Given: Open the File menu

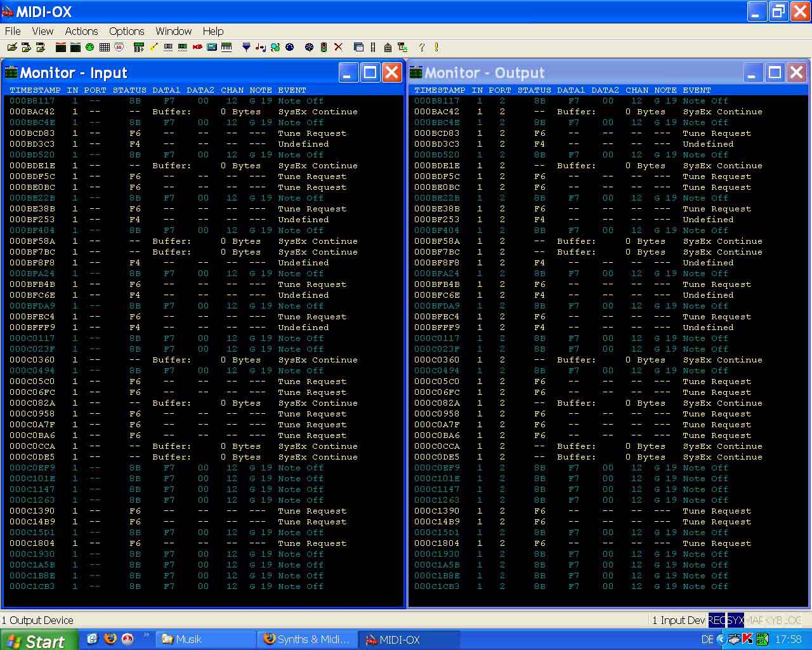Looking at the screenshot, I should click(13, 31).
